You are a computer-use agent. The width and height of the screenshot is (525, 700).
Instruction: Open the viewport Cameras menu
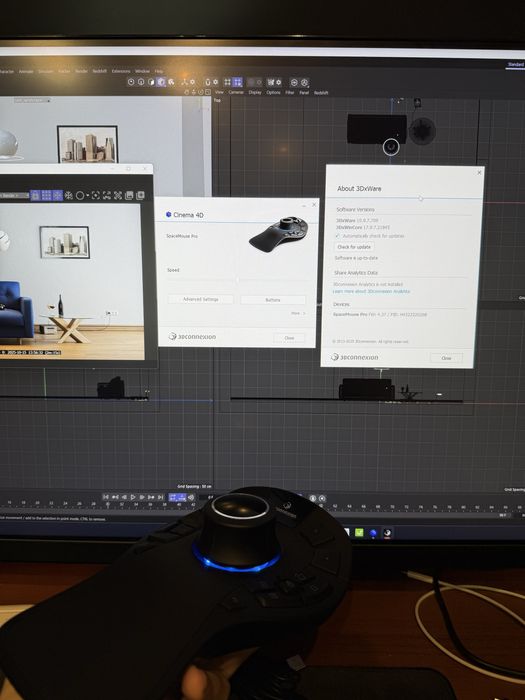[236, 92]
